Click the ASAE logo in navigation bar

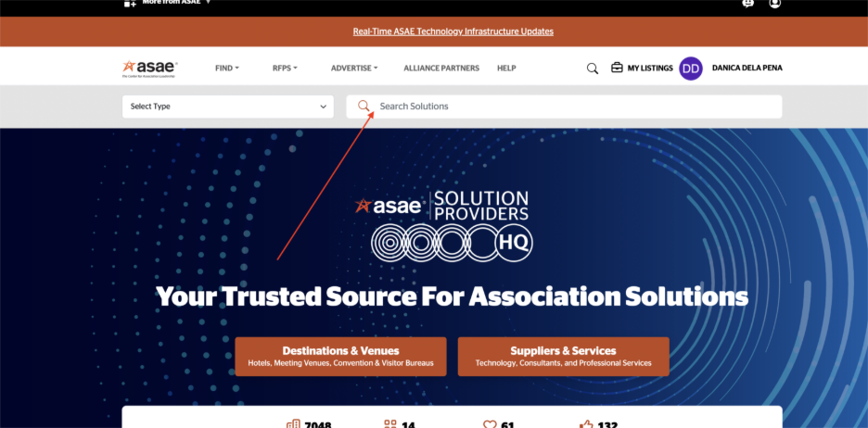coord(149,68)
